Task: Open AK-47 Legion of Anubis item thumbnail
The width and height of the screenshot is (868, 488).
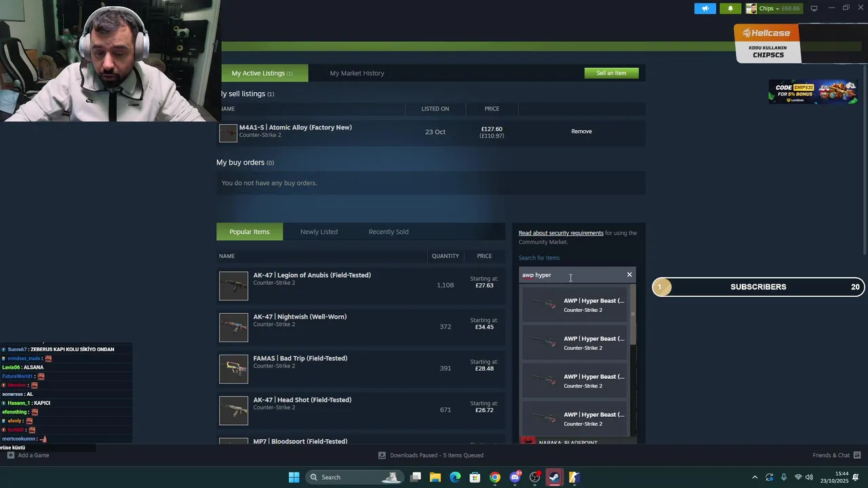Action: tap(233, 285)
